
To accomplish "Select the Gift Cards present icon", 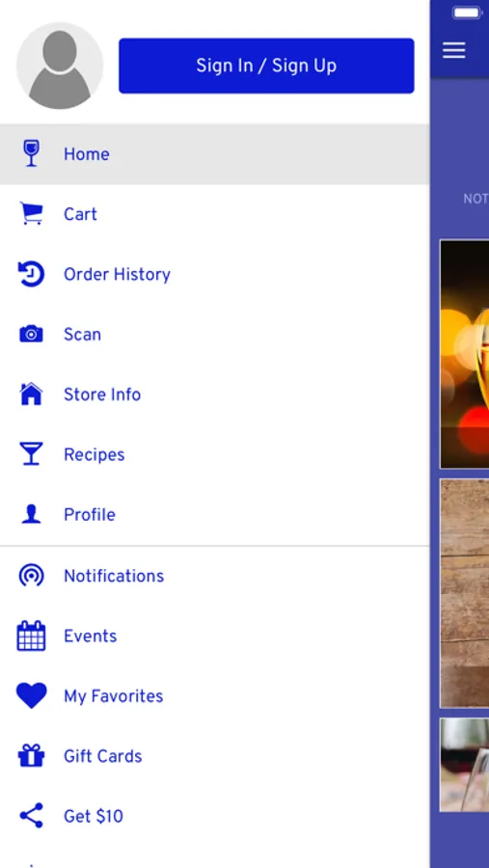I will pyautogui.click(x=31, y=755).
